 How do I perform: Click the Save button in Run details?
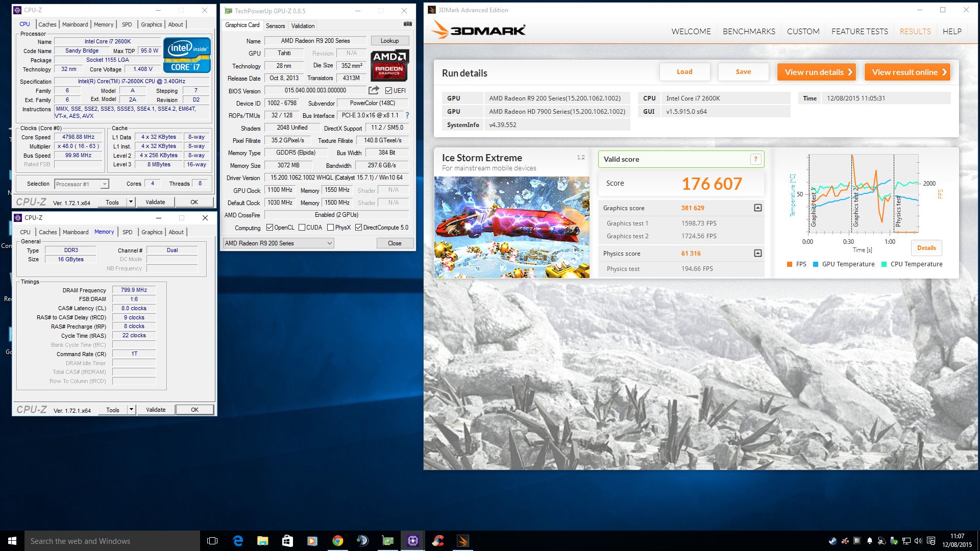(x=743, y=72)
